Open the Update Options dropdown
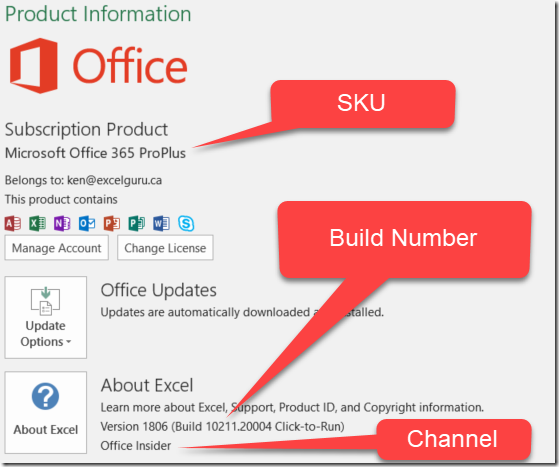 [46, 317]
